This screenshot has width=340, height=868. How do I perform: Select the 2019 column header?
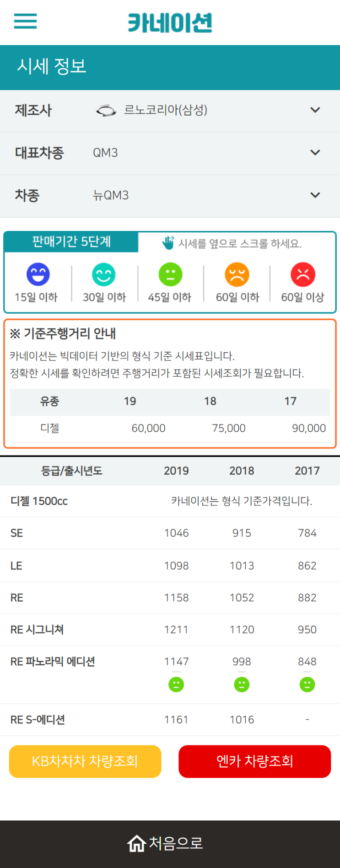[176, 471]
